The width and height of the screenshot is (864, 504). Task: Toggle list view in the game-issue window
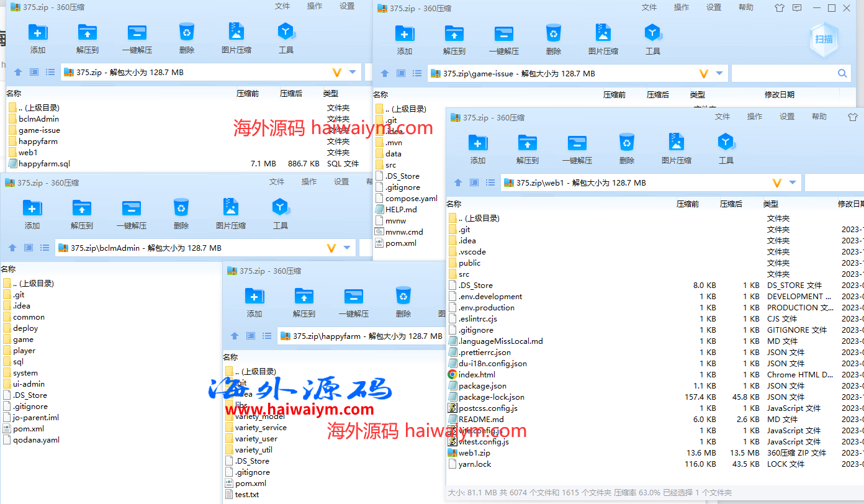(x=417, y=73)
